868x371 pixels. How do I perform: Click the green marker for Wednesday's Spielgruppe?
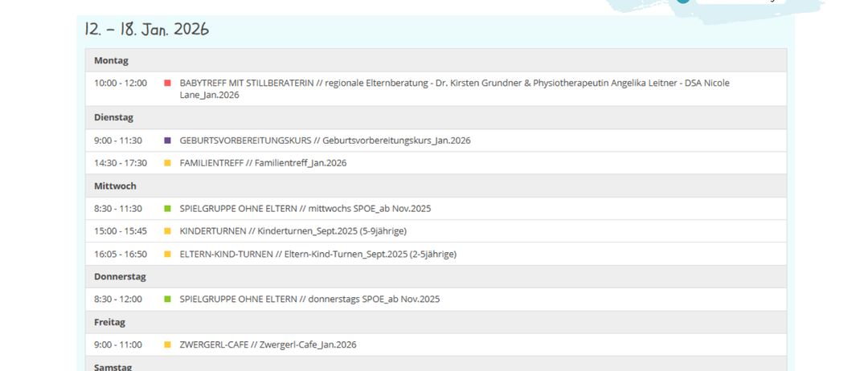tap(167, 209)
